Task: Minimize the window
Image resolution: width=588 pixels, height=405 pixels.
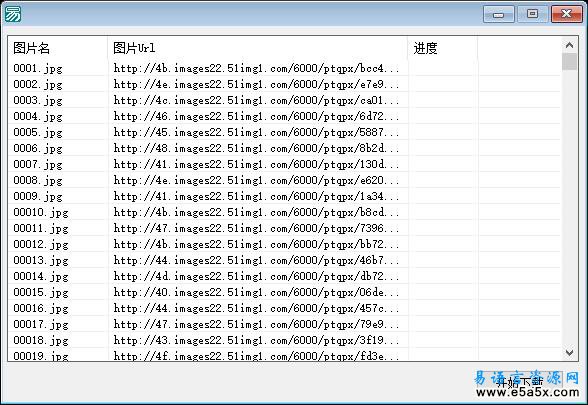Action: [498, 14]
